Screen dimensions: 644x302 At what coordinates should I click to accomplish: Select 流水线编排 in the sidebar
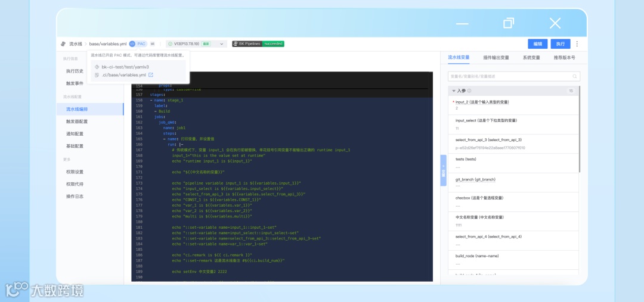[x=90, y=109]
